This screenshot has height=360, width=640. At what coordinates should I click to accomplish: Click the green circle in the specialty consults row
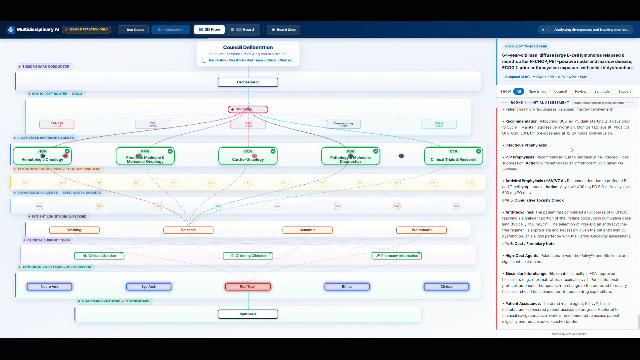(x=218, y=207)
